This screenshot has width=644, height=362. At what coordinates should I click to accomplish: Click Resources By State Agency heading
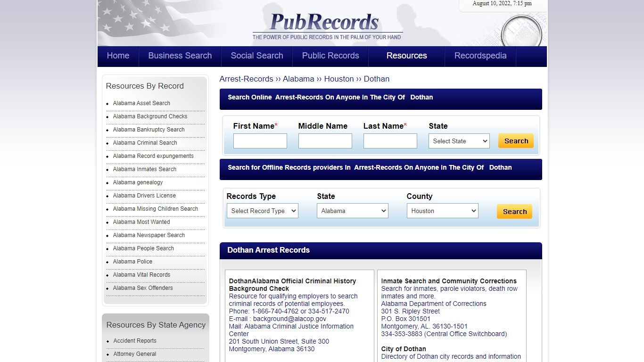pos(156,325)
